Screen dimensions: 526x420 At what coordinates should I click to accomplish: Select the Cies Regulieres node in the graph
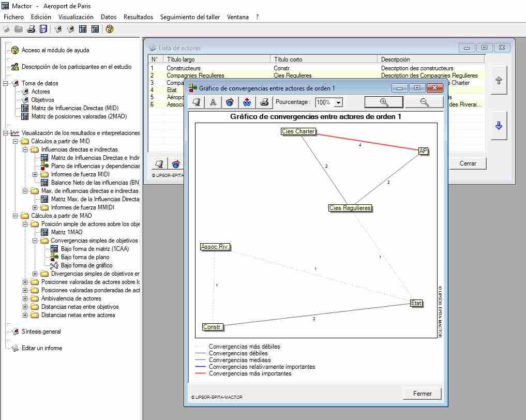click(350, 208)
